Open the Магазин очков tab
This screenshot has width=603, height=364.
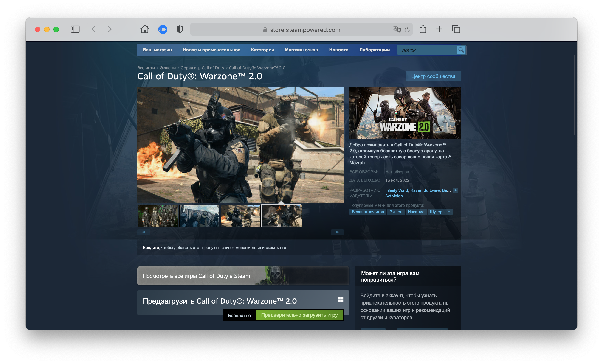coord(301,50)
